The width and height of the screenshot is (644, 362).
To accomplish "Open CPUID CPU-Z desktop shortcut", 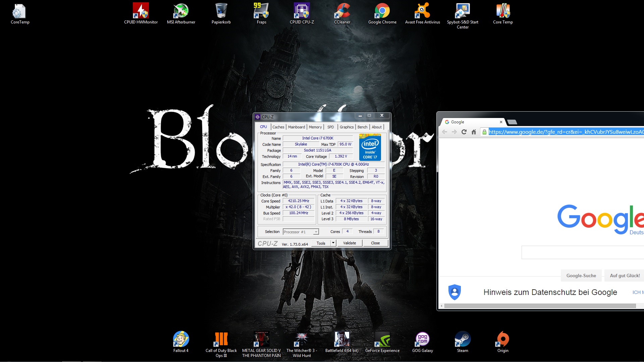I will coord(302,14).
